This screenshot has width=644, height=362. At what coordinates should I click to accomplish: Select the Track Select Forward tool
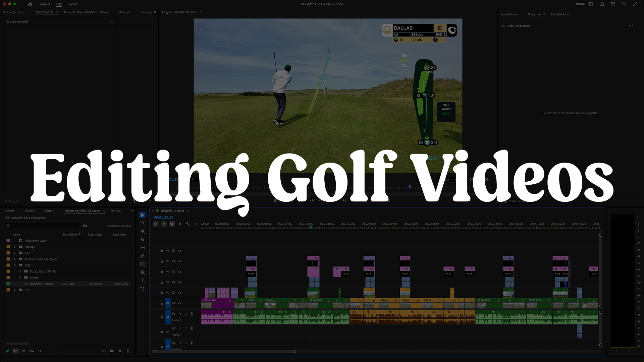142,223
